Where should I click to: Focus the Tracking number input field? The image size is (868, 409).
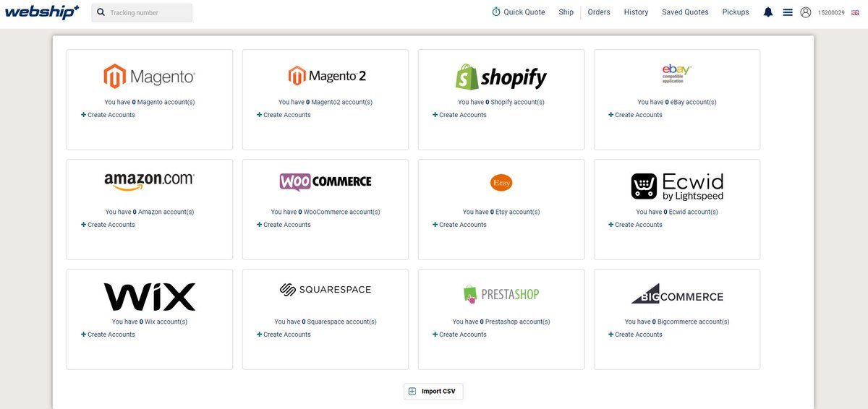(142, 12)
